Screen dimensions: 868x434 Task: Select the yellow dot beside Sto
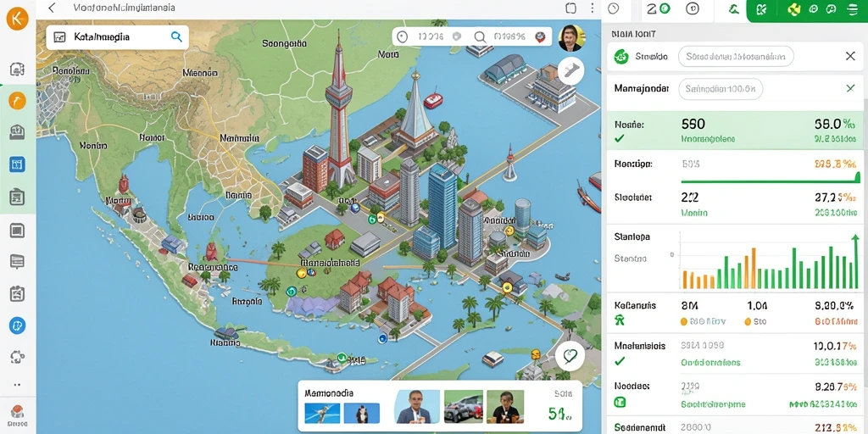point(748,321)
